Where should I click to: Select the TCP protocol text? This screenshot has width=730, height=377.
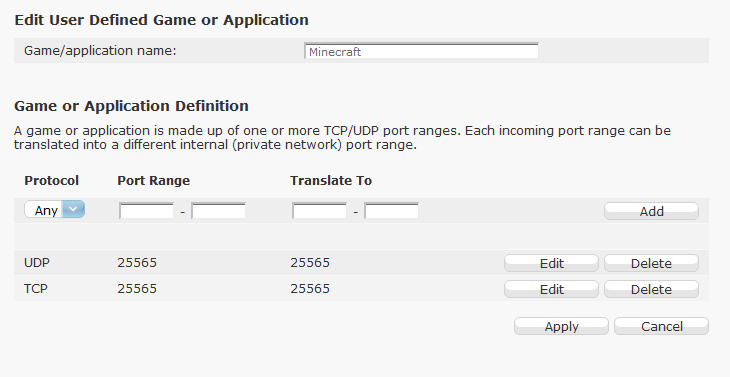pos(36,289)
